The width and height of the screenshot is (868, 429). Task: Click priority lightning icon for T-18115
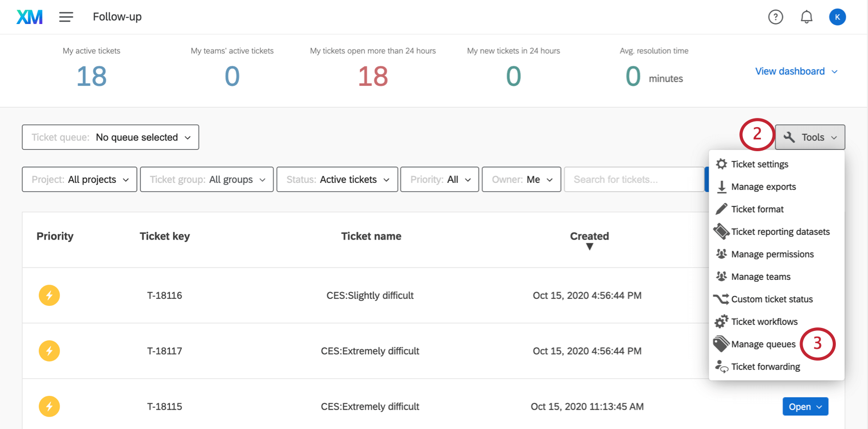(x=49, y=407)
